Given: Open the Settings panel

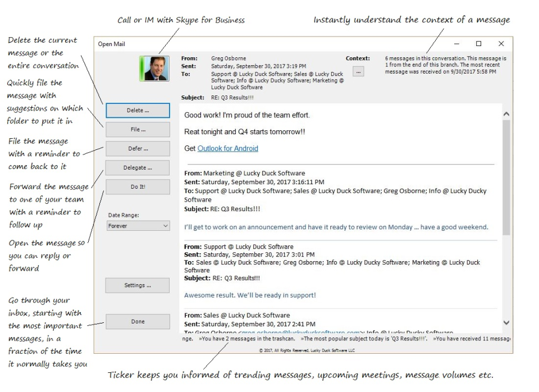Looking at the screenshot, I should (x=137, y=285).
